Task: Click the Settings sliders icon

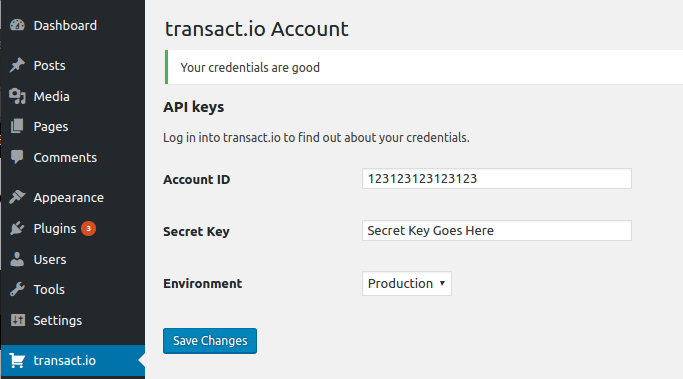Action: 18,320
